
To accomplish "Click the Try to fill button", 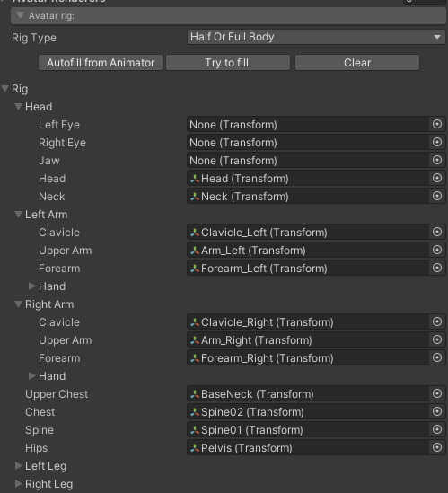I will (x=228, y=63).
